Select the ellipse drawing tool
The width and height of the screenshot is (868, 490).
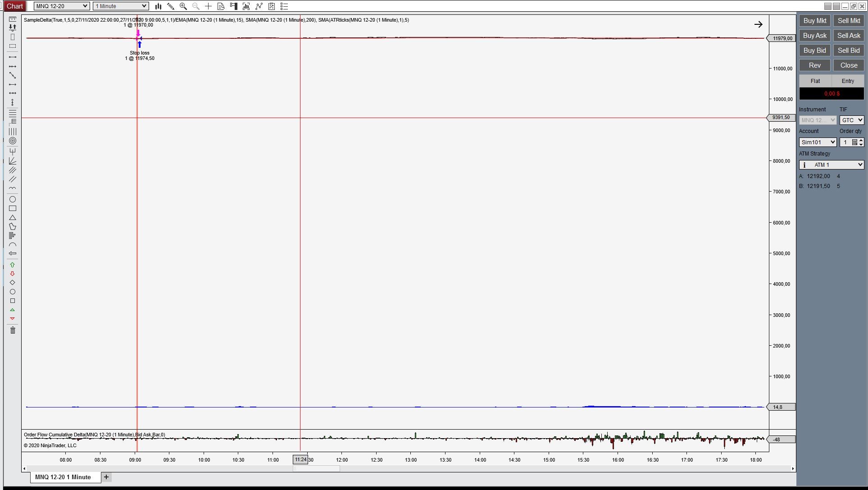point(13,199)
